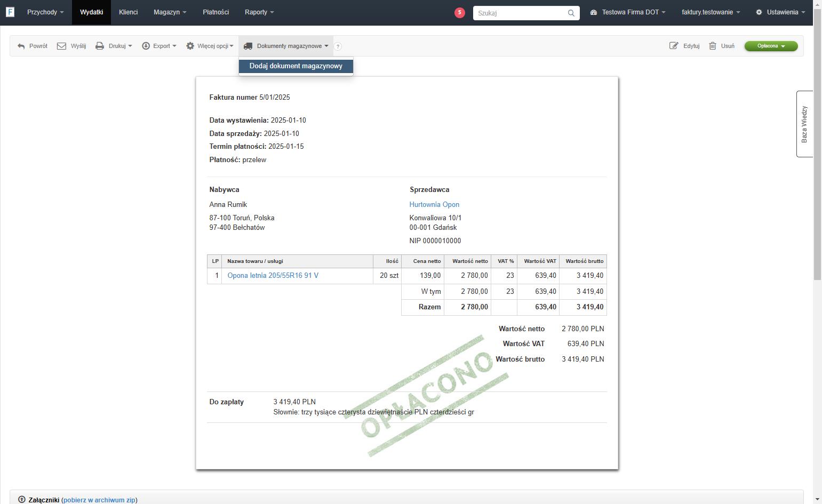This screenshot has width=822, height=504.
Task: Click the scrollbar down arrow
Action: point(818,500)
